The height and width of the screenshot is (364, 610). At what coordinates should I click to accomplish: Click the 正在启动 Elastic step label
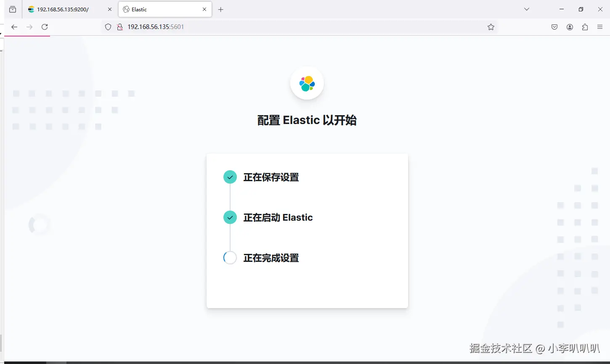(278, 217)
